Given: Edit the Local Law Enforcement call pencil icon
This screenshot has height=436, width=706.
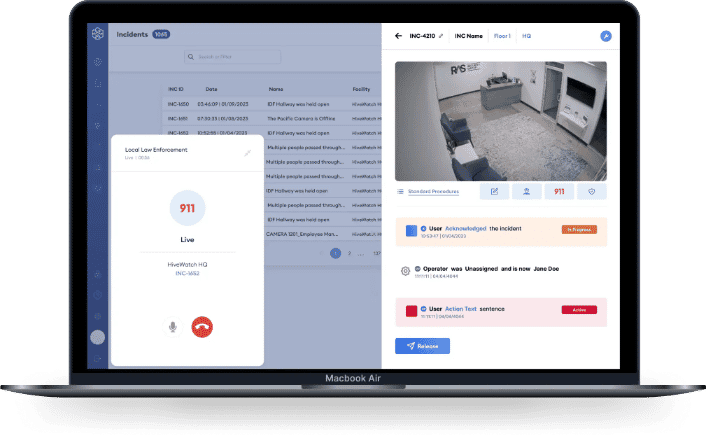Looking at the screenshot, I should 248,153.
